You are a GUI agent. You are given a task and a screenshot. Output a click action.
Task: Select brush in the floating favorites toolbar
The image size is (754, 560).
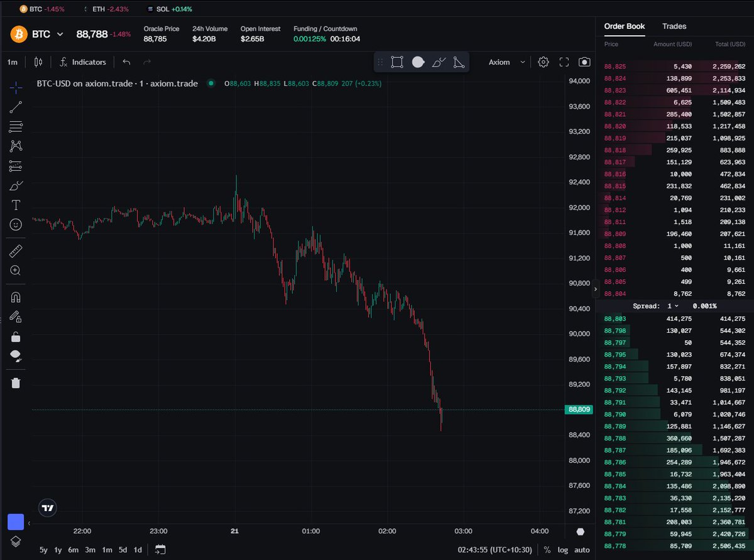(x=439, y=62)
